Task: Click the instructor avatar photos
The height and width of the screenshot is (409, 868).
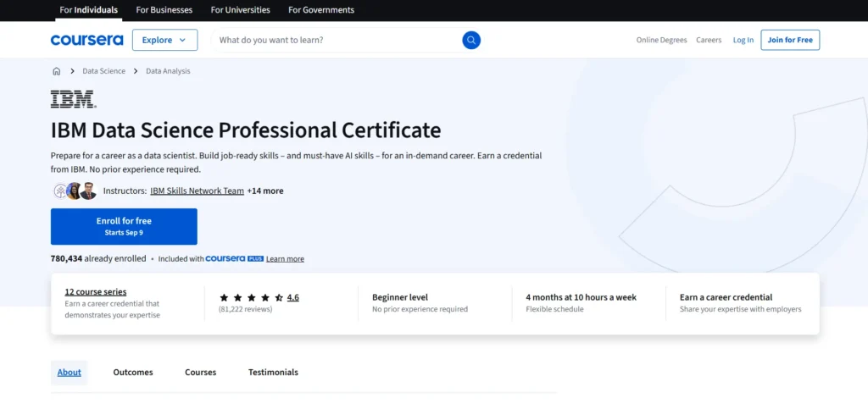Action: click(x=75, y=191)
